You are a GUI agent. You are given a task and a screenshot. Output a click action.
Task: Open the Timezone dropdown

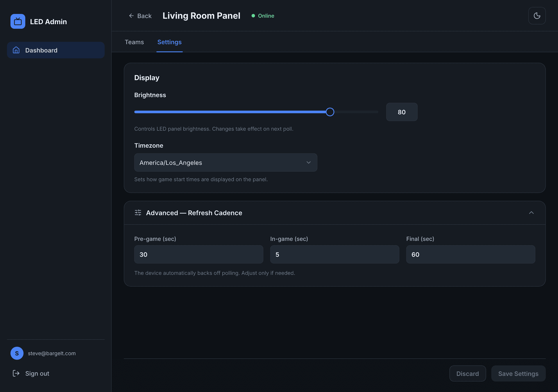[x=226, y=162]
